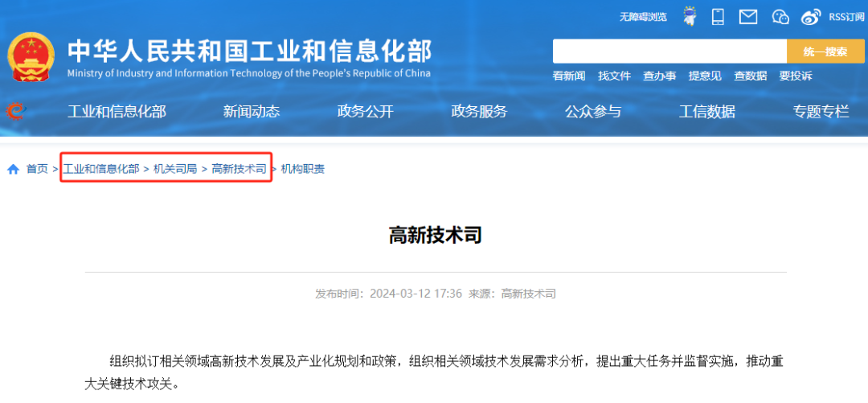The height and width of the screenshot is (403, 868).
Task: Open the 查办事 quick link
Action: coord(660,76)
